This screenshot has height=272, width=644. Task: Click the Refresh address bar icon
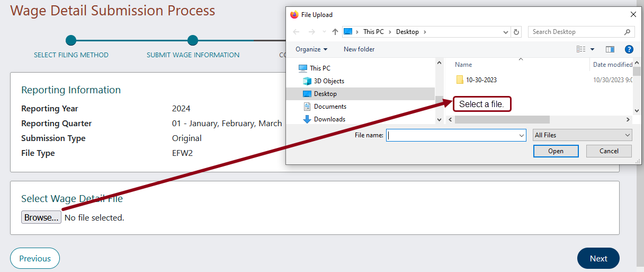click(517, 32)
